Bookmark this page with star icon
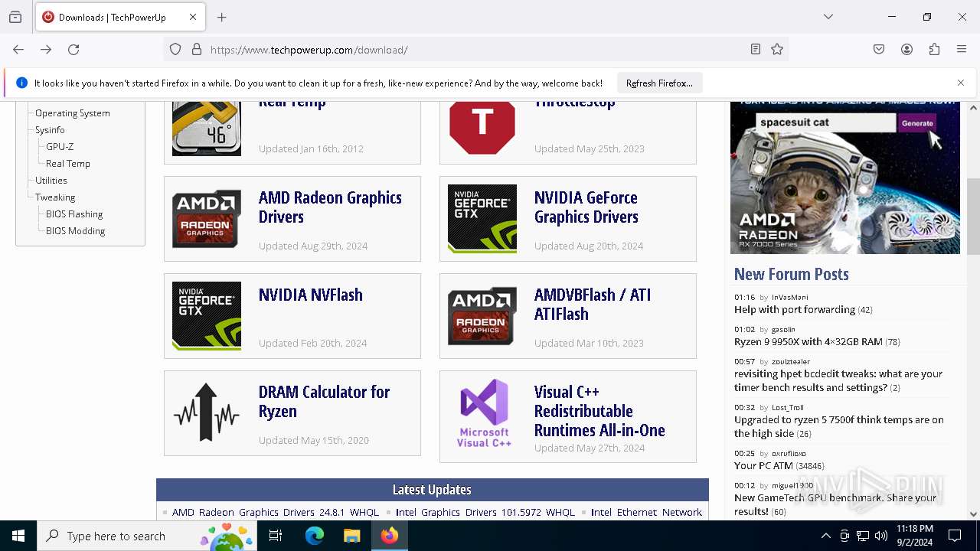980x551 pixels. point(777,50)
